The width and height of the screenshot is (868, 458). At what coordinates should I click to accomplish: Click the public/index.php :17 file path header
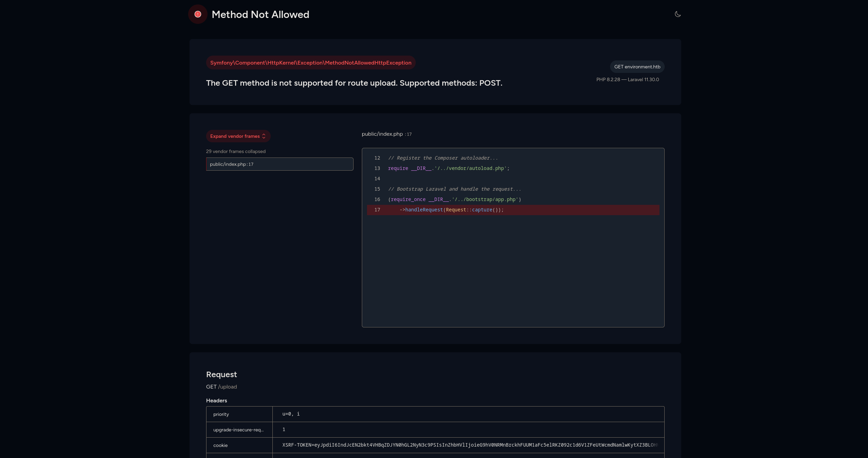point(386,134)
